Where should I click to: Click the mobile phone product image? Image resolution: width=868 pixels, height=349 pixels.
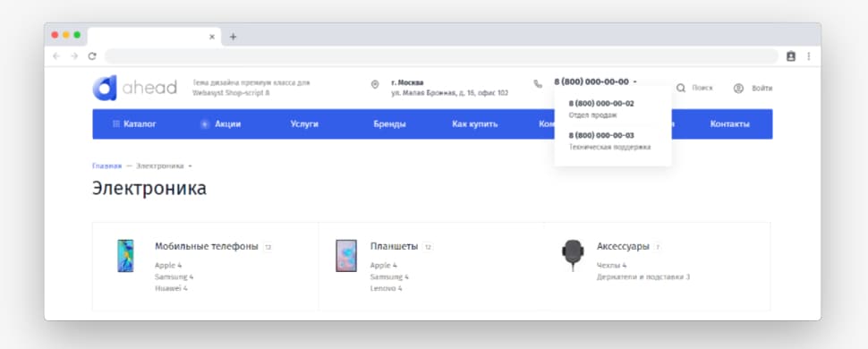[125, 255]
